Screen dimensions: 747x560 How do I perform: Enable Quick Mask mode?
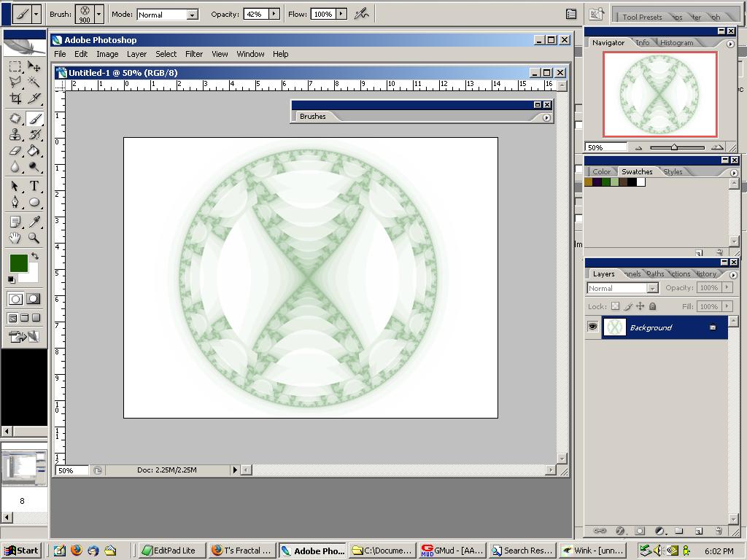click(x=34, y=299)
